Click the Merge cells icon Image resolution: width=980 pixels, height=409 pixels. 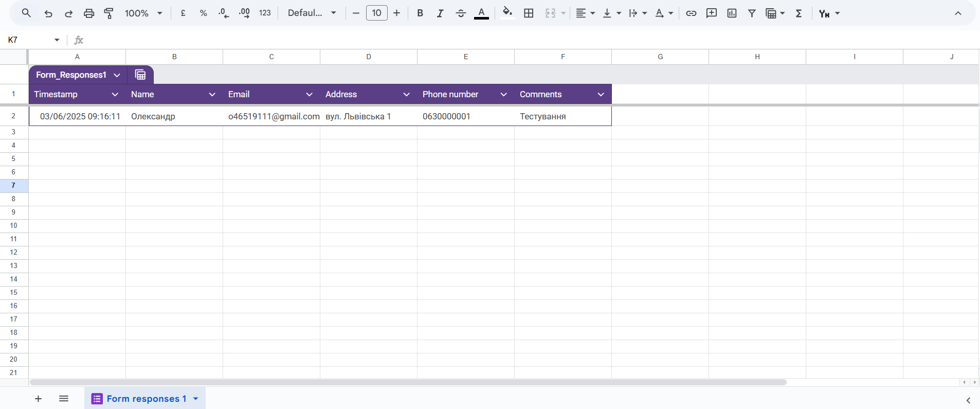coord(551,13)
